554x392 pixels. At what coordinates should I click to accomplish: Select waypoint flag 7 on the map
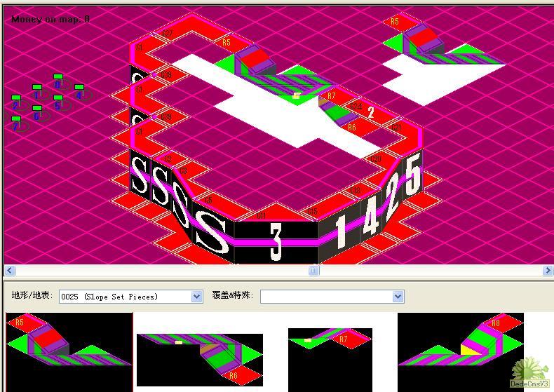point(15,124)
